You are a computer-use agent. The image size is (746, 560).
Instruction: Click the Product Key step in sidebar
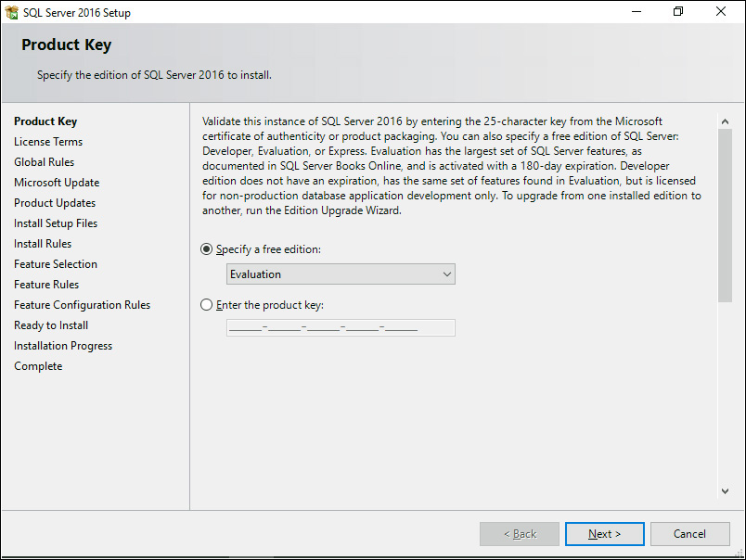coord(45,121)
